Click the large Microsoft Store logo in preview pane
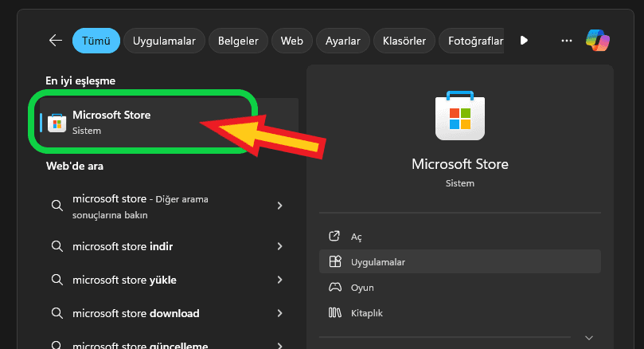The width and height of the screenshot is (644, 349). point(460,116)
